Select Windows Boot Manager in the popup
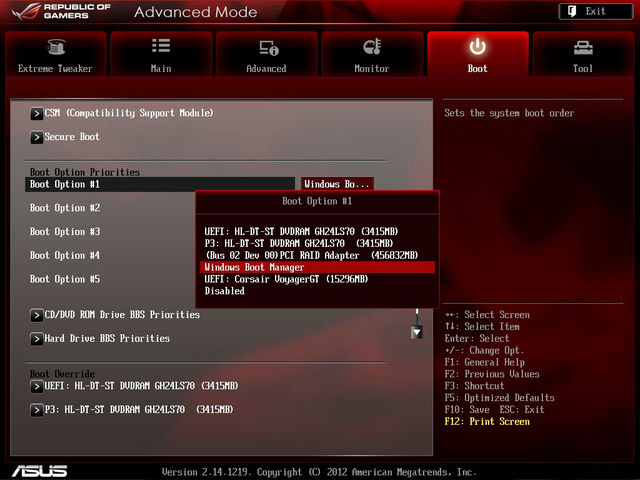This screenshot has height=480, width=640. [317, 267]
